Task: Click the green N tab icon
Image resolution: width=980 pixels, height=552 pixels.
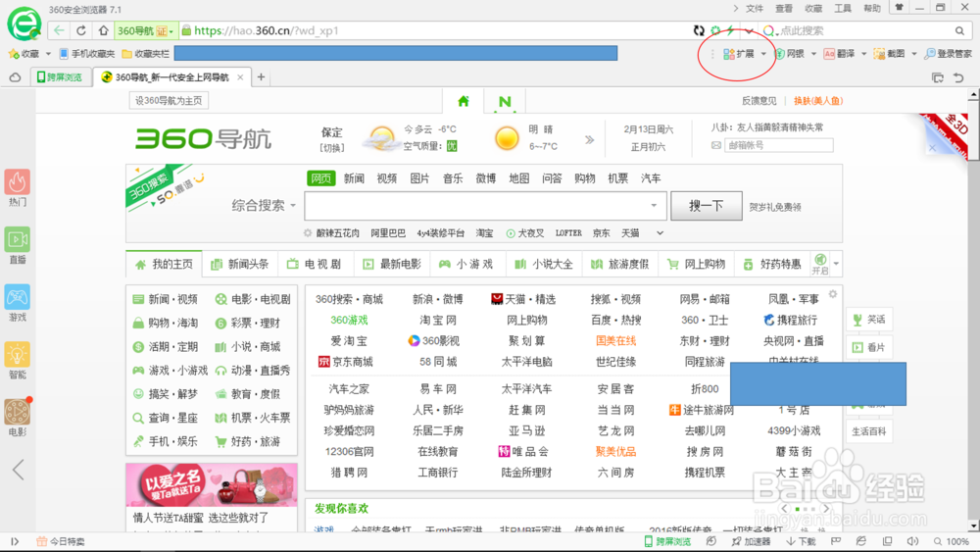Action: click(505, 101)
